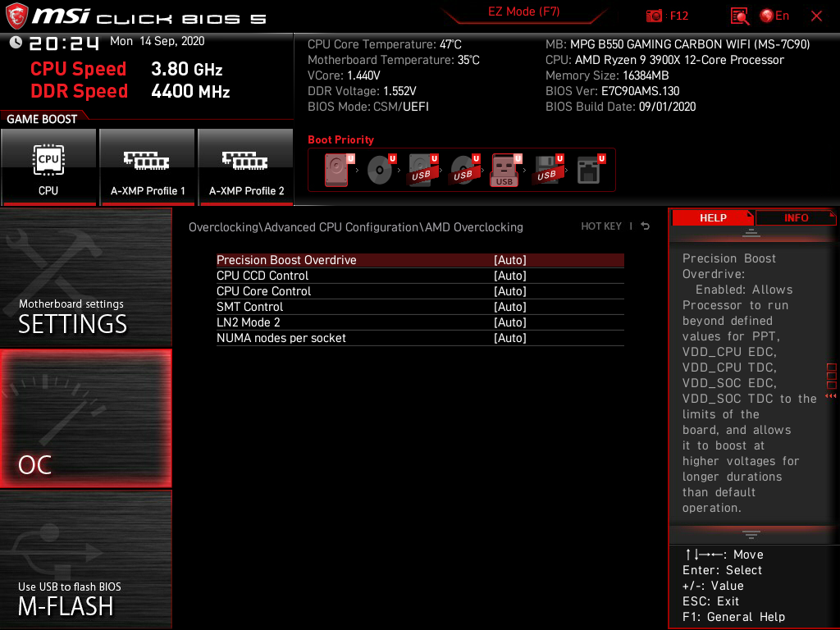Enable A-XMP Profile 1
840x630 pixels.
click(x=148, y=167)
